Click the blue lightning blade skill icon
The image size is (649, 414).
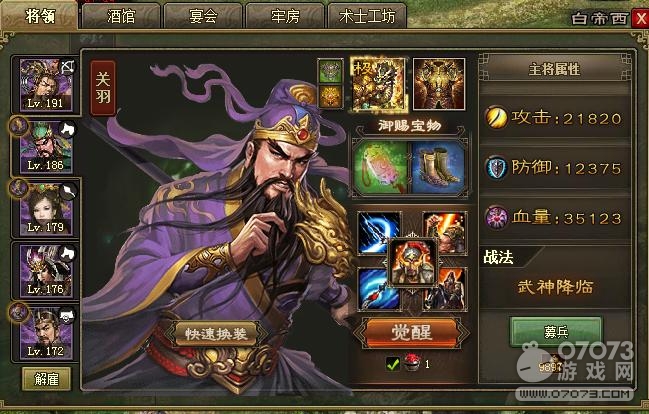tap(377, 231)
